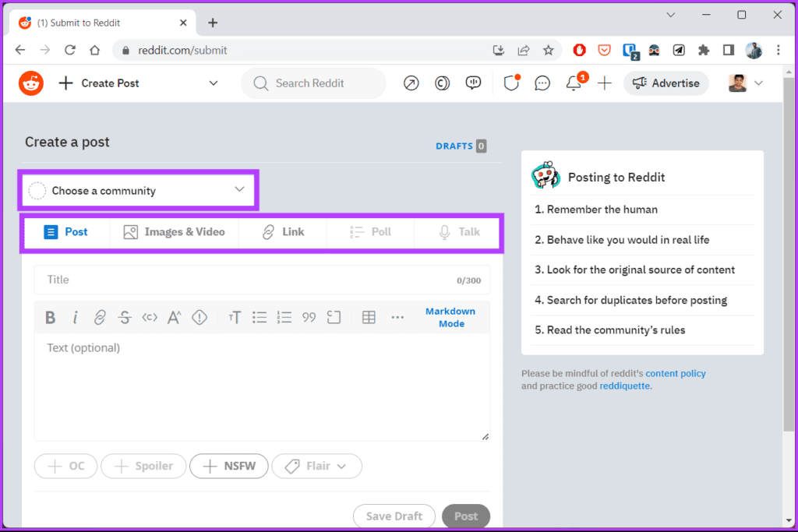Click the Save Draft button
Screen dimensions: 798x532
click(394, 516)
